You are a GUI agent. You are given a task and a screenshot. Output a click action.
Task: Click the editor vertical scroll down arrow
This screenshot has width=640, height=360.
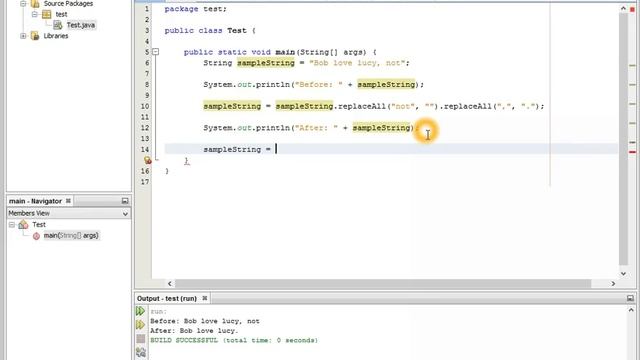(623, 274)
